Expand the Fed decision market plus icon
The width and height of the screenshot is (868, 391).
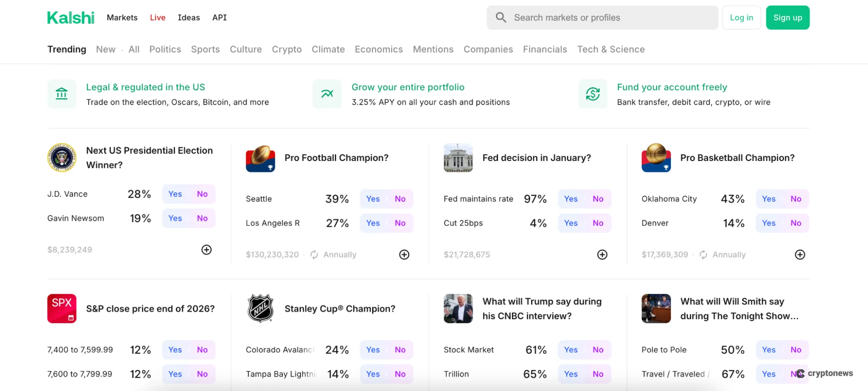click(602, 255)
